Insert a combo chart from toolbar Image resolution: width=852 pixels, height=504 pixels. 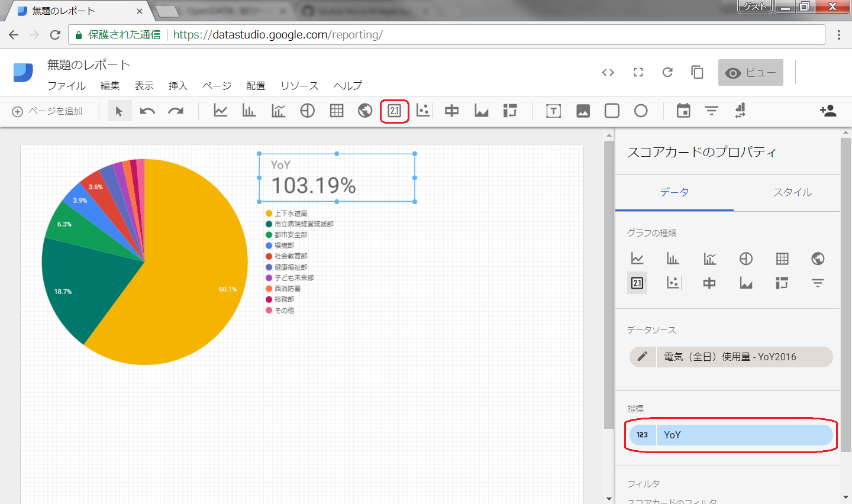(278, 111)
